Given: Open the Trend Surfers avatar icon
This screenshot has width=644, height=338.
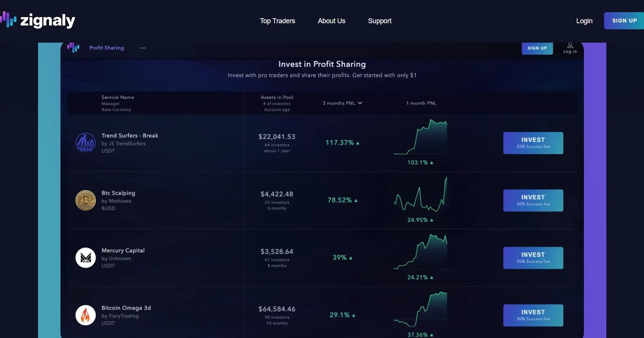Looking at the screenshot, I should click(x=86, y=143).
